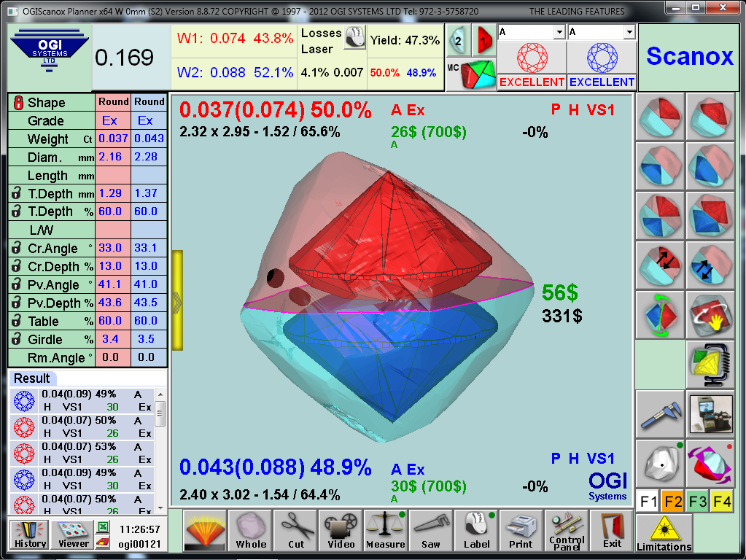The height and width of the screenshot is (560, 746).
Task: Open the Measure scales tool
Action: [x=386, y=531]
